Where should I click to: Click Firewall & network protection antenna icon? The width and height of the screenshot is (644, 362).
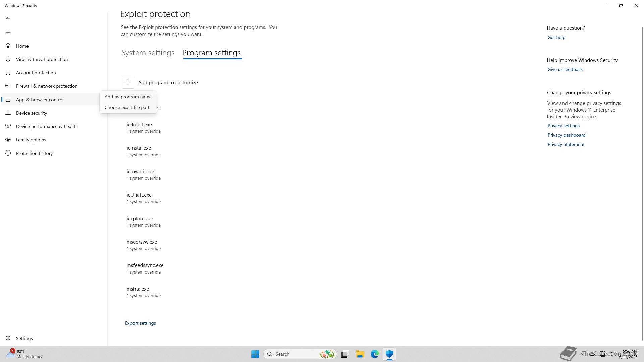[8, 86]
